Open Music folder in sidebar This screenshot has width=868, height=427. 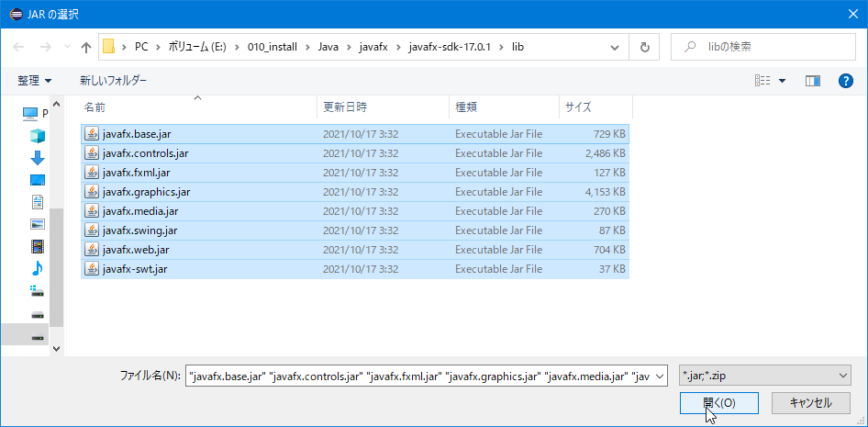click(x=37, y=269)
